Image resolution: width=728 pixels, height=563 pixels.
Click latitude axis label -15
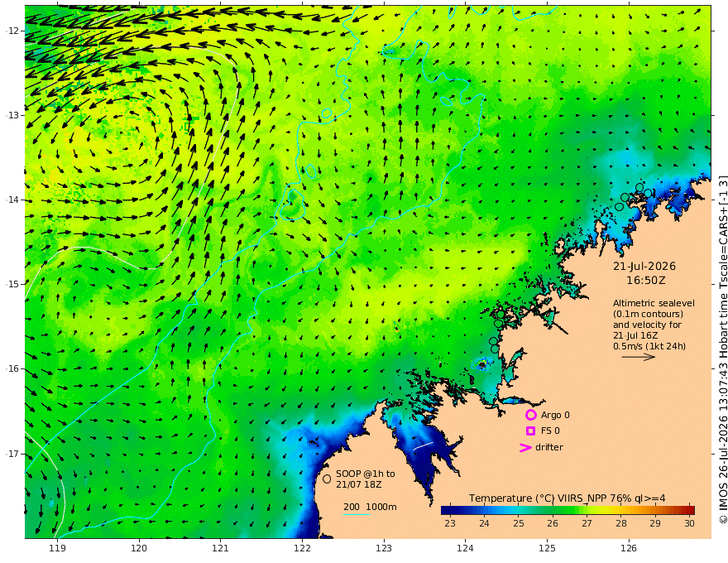[x=12, y=284]
